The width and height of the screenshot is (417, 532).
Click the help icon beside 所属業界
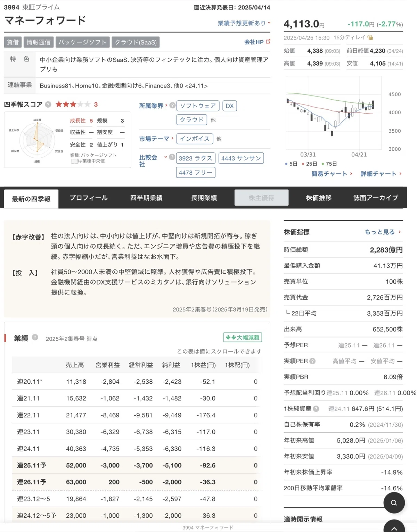[172, 105]
